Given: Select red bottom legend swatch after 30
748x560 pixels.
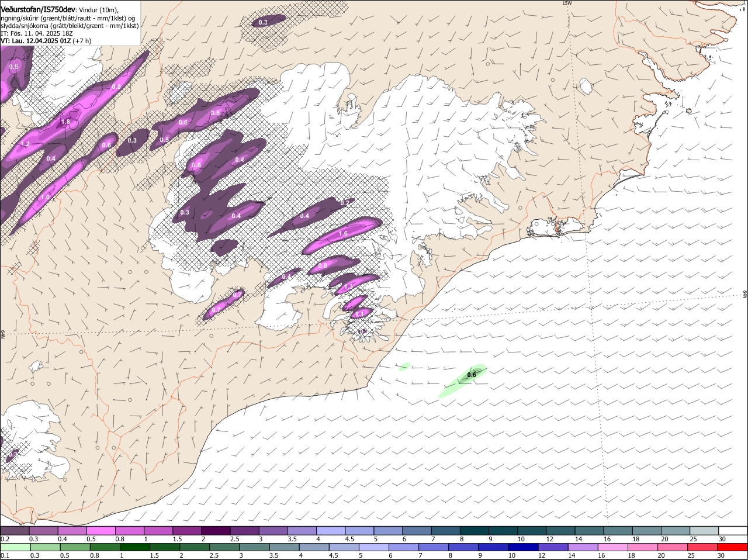Looking at the screenshot, I should point(732,548).
